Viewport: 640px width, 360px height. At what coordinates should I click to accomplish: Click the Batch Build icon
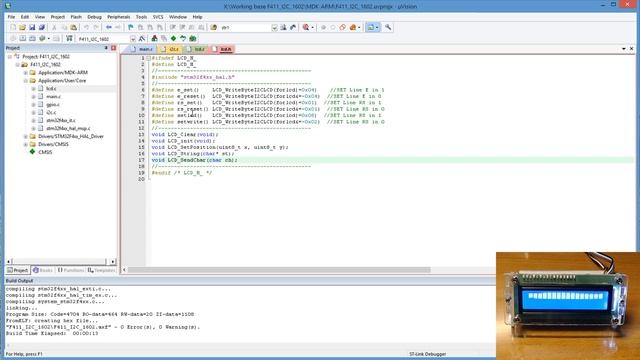(x=42, y=38)
